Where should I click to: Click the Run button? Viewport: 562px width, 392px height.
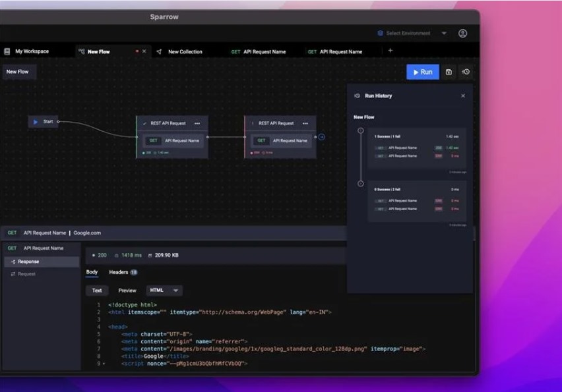coord(423,72)
